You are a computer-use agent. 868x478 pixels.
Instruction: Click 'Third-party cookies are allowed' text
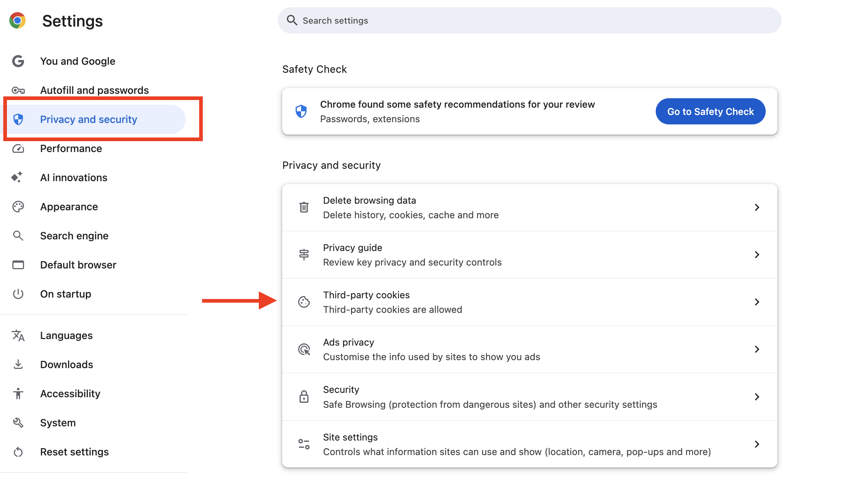point(392,310)
